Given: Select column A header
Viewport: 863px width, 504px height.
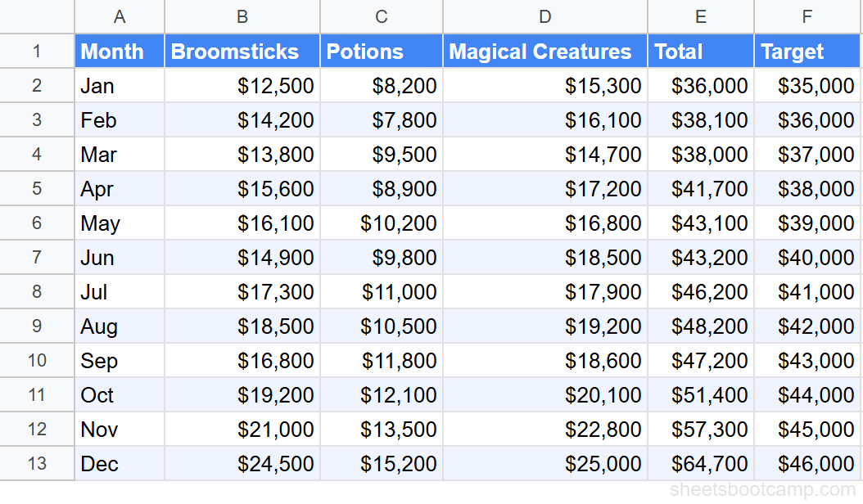Looking at the screenshot, I should pyautogui.click(x=120, y=16).
